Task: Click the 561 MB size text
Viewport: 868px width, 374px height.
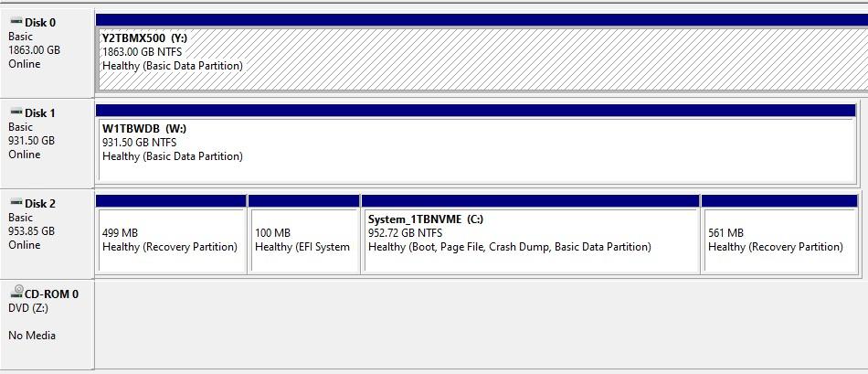Action: point(725,233)
